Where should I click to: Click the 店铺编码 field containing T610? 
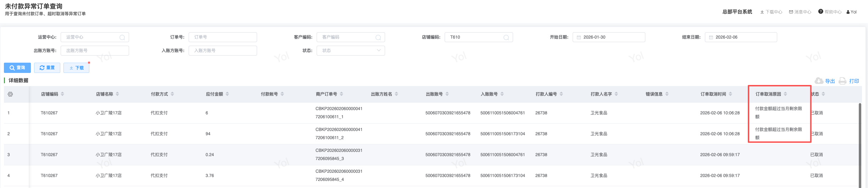coord(479,37)
